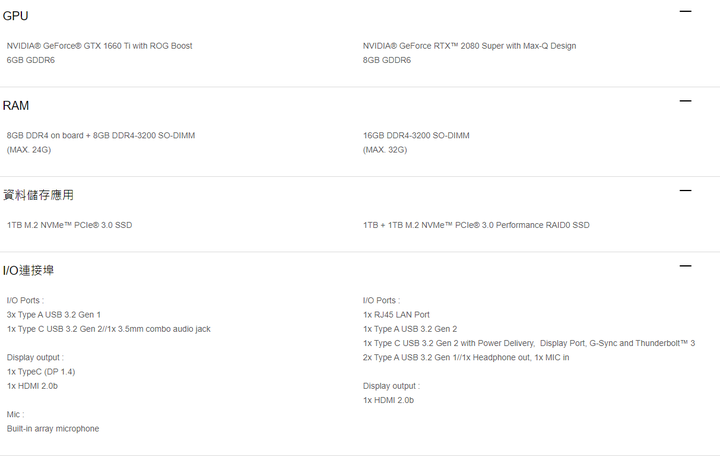Click the 16GB DDR4-3200 SO-DIMM spec
The width and height of the screenshot is (720, 457).
click(x=416, y=135)
